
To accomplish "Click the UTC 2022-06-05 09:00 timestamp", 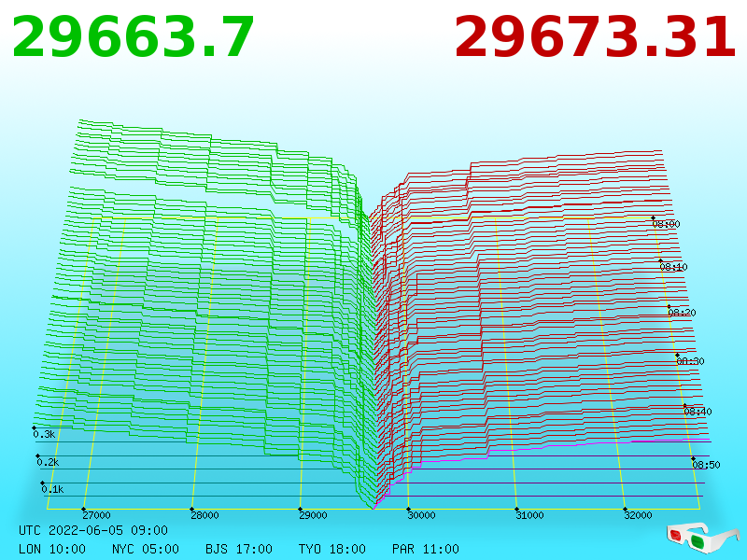I will (x=93, y=530).
